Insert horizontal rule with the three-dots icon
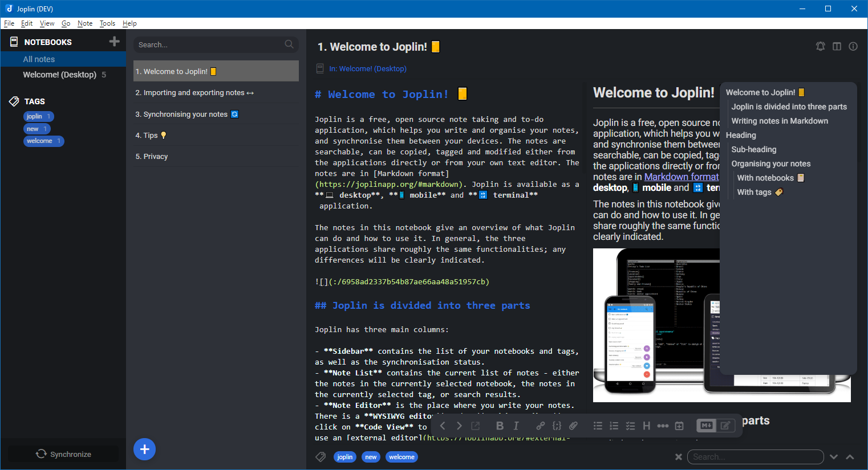Viewport: 868px width, 470px height. coord(663,426)
